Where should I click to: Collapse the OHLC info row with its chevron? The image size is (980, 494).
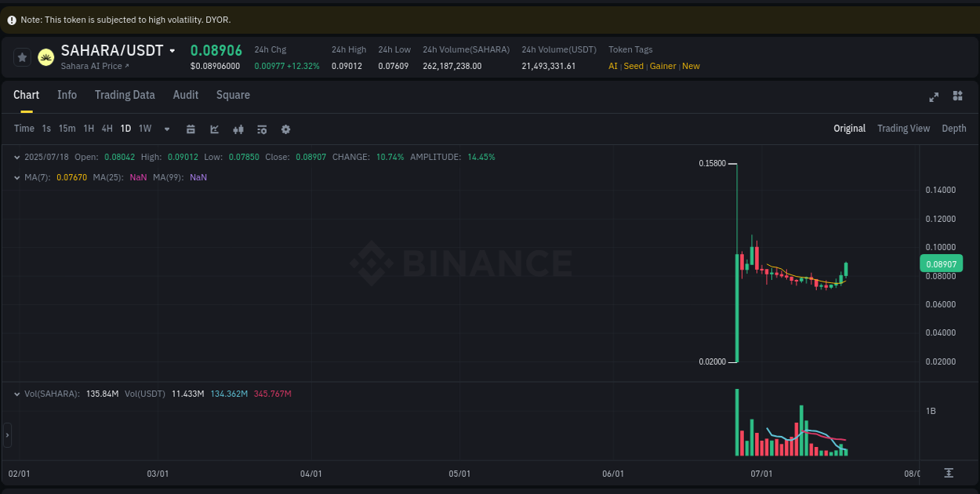click(16, 157)
